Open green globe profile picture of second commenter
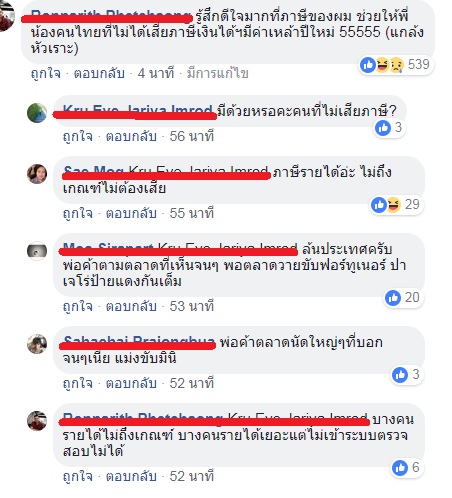The width and height of the screenshot is (452, 498). point(37,113)
